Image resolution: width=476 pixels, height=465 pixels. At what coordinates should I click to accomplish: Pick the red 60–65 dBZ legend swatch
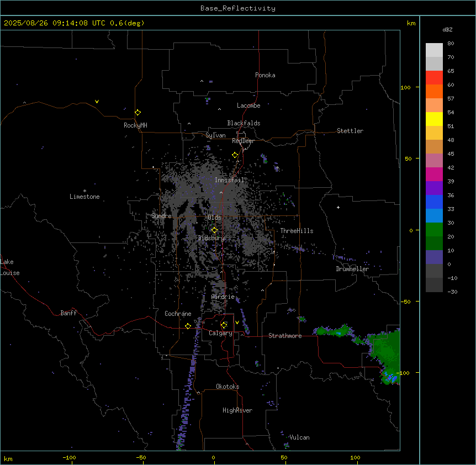point(434,78)
